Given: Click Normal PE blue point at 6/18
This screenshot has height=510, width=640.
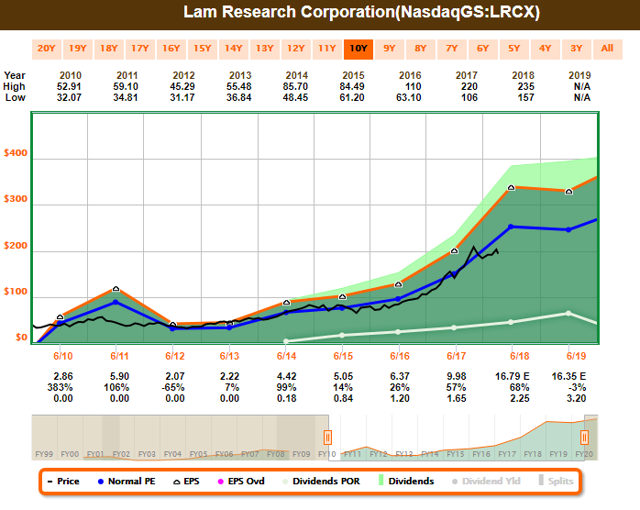Looking at the screenshot, I should point(511,226).
